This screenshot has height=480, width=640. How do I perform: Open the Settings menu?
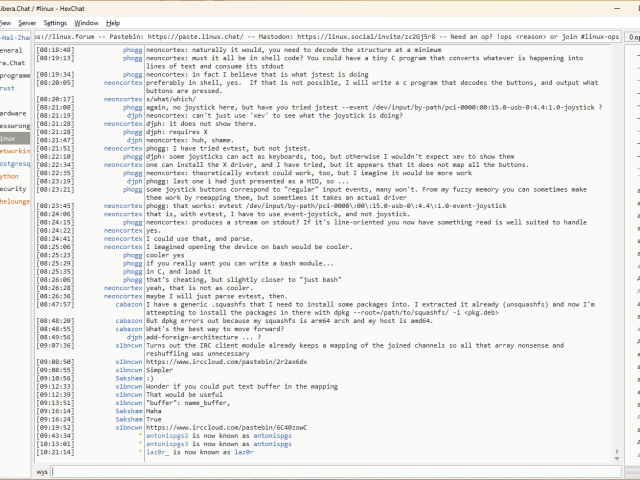tap(56, 22)
